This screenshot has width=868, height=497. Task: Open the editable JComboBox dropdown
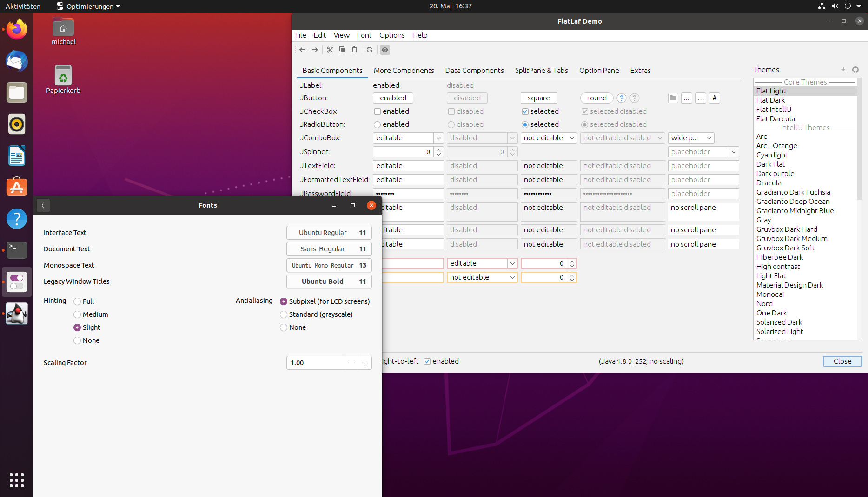coord(438,138)
